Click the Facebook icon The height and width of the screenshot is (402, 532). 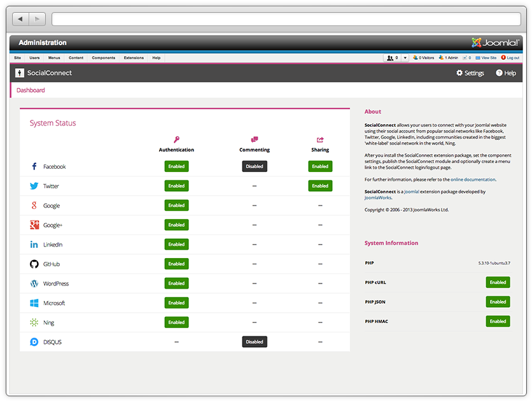[34, 166]
